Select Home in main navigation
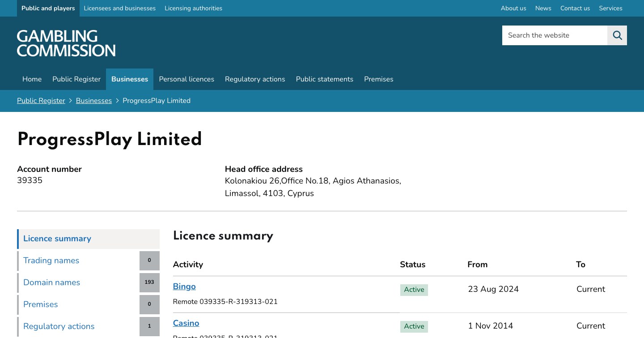The height and width of the screenshot is (338, 644). click(32, 79)
